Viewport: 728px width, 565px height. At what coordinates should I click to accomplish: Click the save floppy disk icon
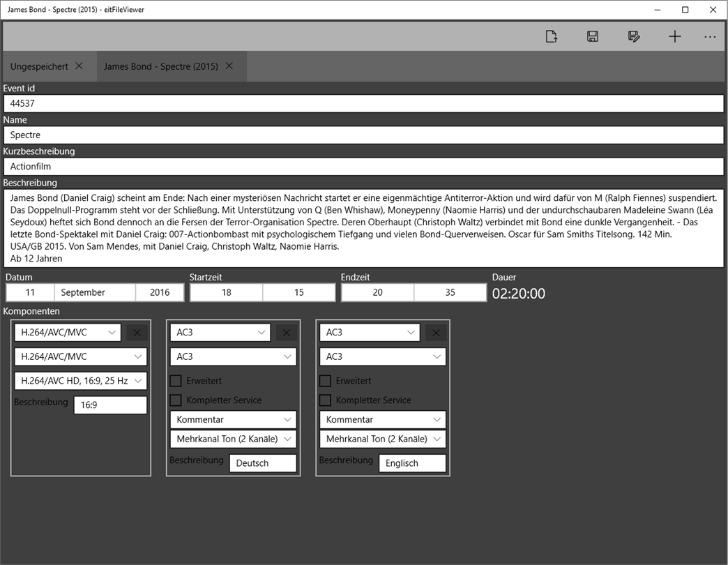[x=593, y=36]
